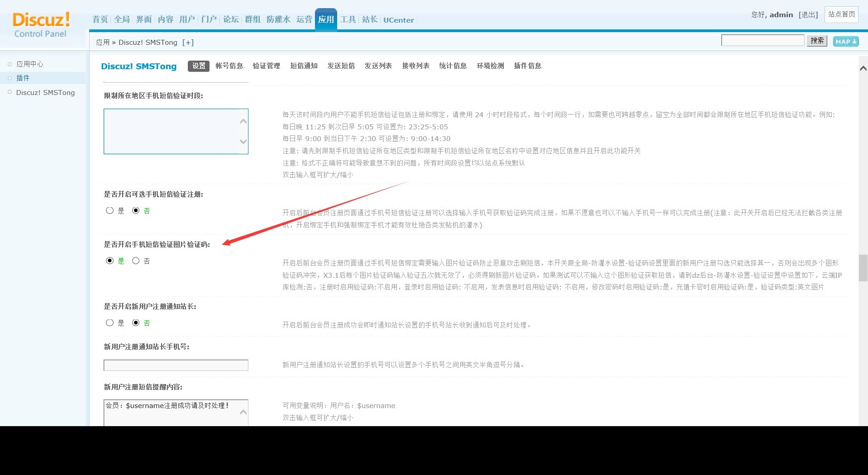Image resolution: width=868 pixels, height=475 pixels.
Task: Select 否 for 是否开启新用户注册通知站长
Action: click(x=136, y=323)
